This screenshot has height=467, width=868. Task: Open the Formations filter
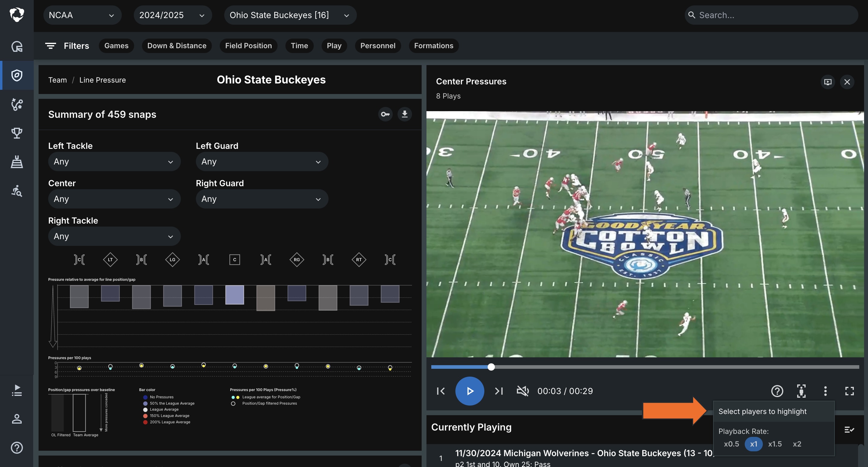coord(434,45)
